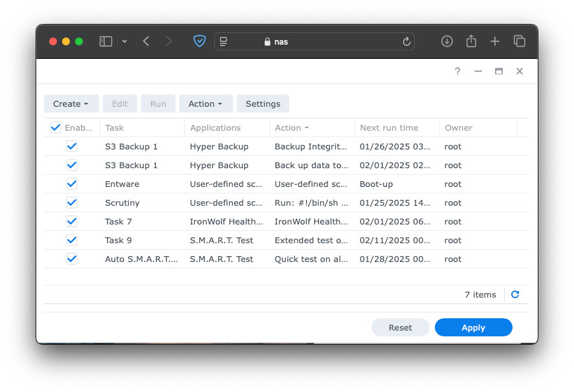Sort by the Applications column header
Image resolution: width=574 pixels, height=392 pixels.
[x=215, y=128]
